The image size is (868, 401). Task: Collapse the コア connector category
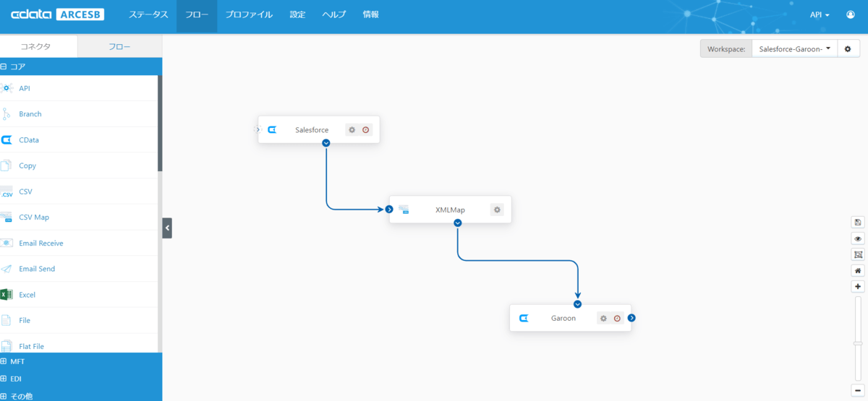(4, 66)
